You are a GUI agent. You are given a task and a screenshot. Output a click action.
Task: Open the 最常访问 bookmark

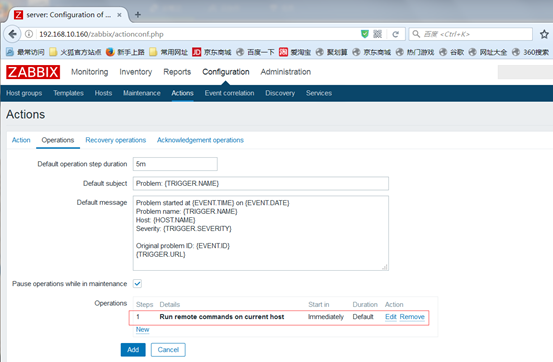click(x=25, y=52)
